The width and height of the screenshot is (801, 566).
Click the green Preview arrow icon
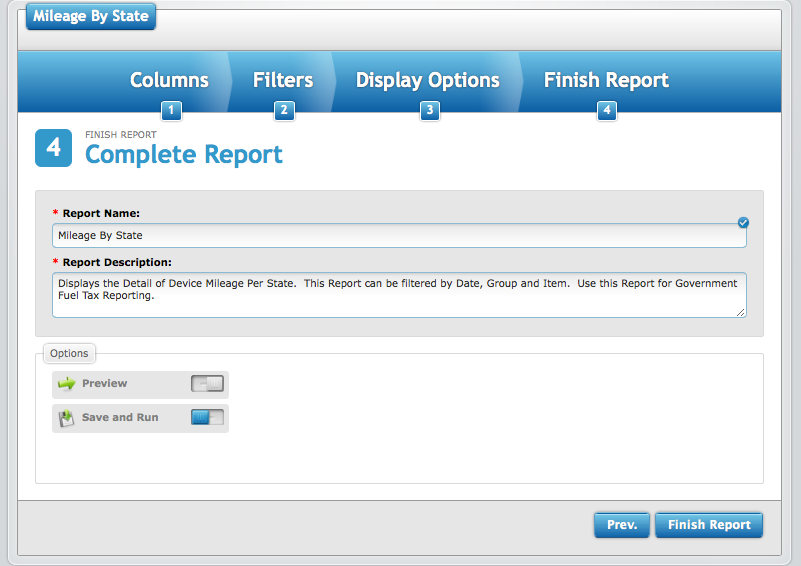click(x=66, y=383)
